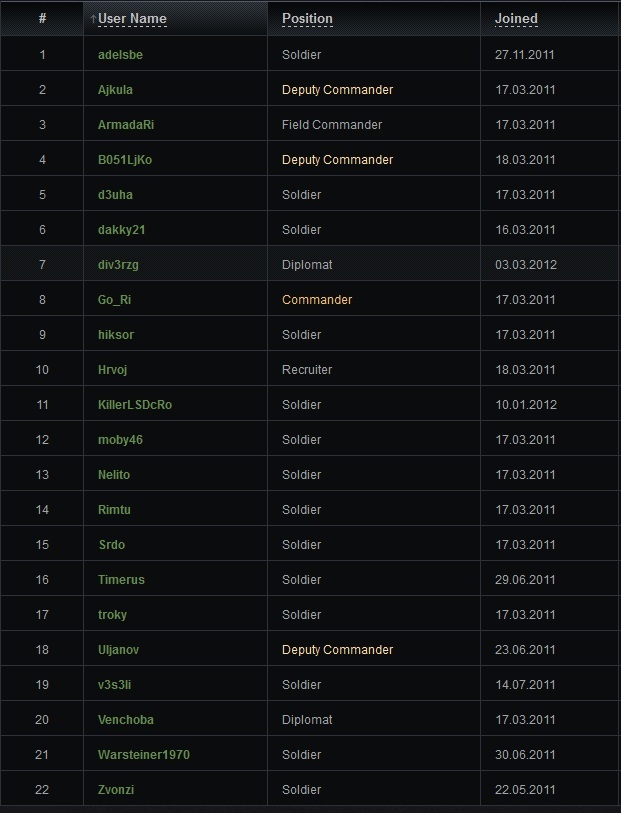
Task: Open Timerus profile page
Action: (x=121, y=580)
